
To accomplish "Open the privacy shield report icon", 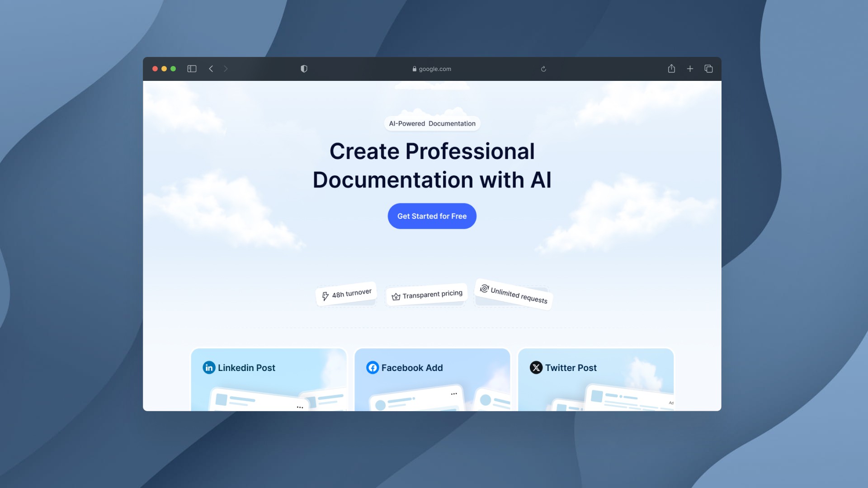I will pyautogui.click(x=304, y=69).
